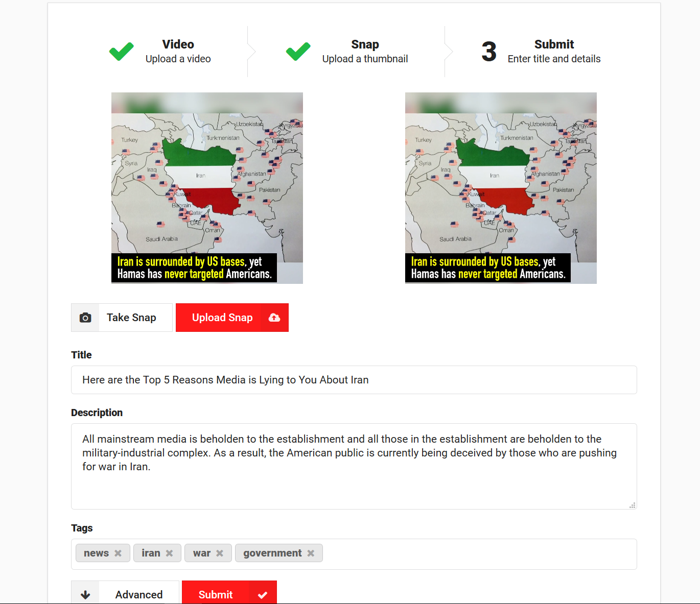Expand the Advanced options with down arrow

point(85,595)
